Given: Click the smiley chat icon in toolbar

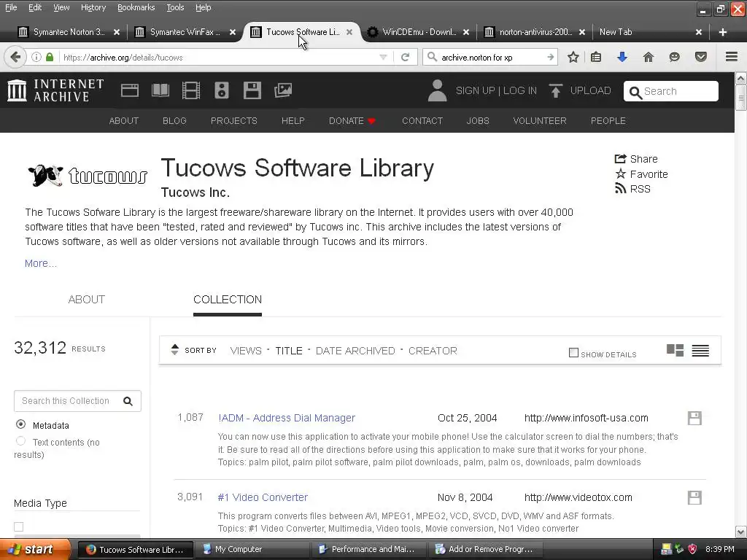Looking at the screenshot, I should click(x=674, y=57).
